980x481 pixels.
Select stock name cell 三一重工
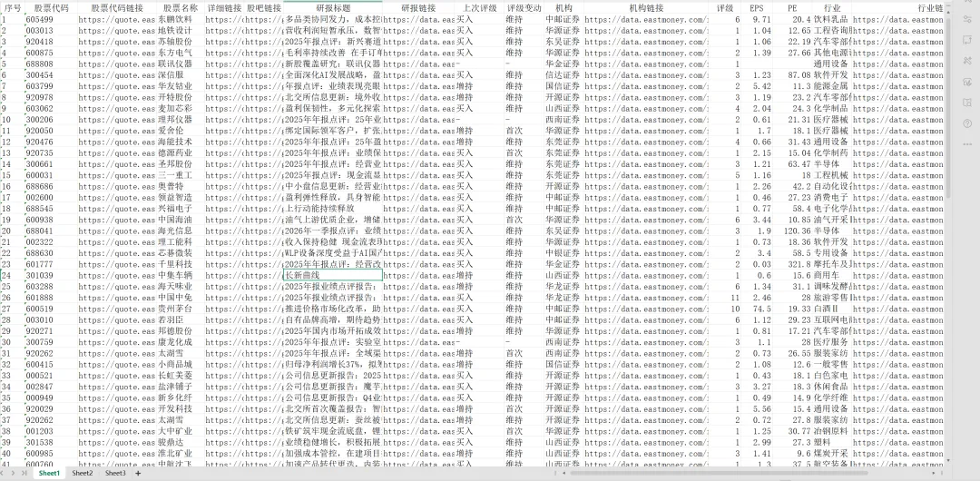[x=180, y=175]
